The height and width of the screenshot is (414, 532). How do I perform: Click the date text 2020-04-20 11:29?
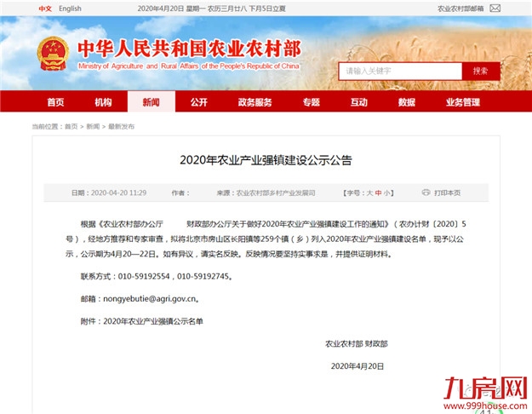point(119,193)
